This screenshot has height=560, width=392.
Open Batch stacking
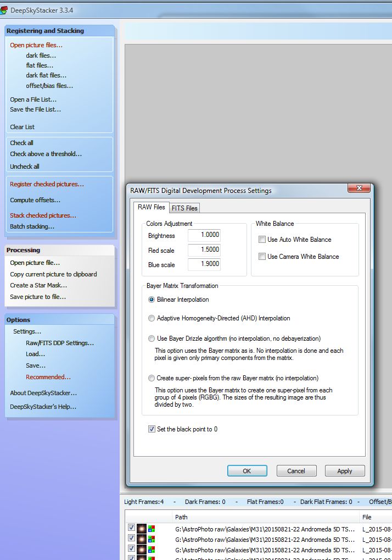click(x=32, y=226)
